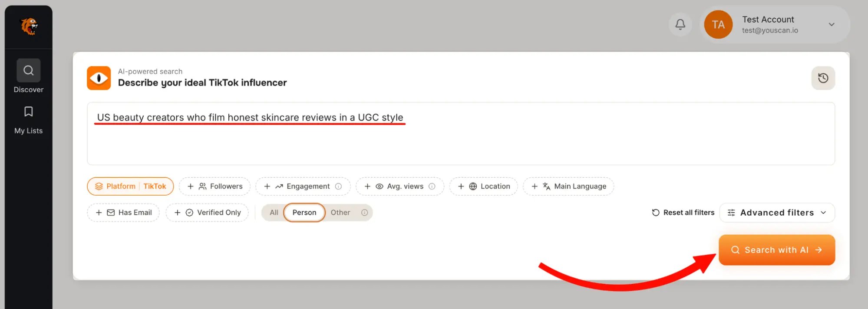Click the tiger logo in the sidebar
868x309 pixels.
[x=29, y=27]
